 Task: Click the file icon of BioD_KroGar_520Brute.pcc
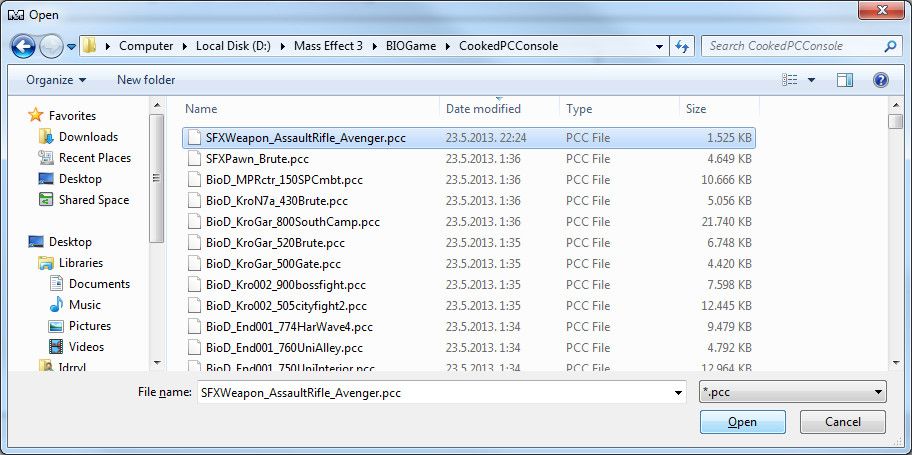coord(194,243)
